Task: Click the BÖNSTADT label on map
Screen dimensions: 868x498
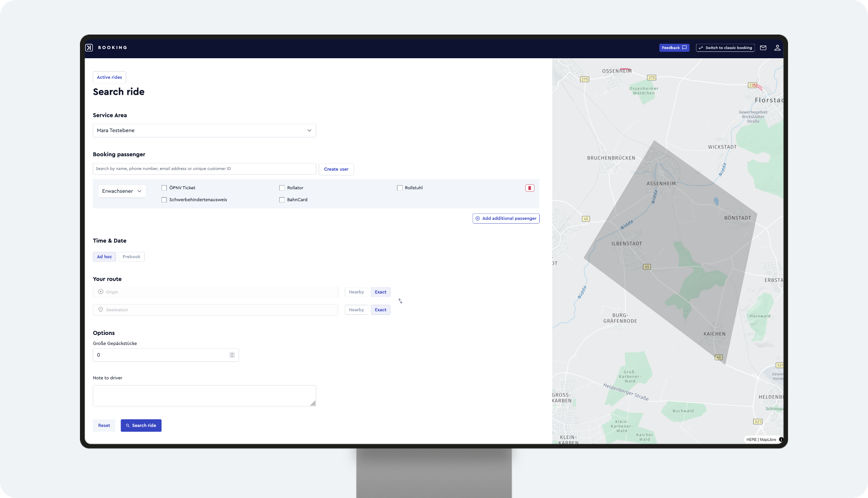Action: 737,218
